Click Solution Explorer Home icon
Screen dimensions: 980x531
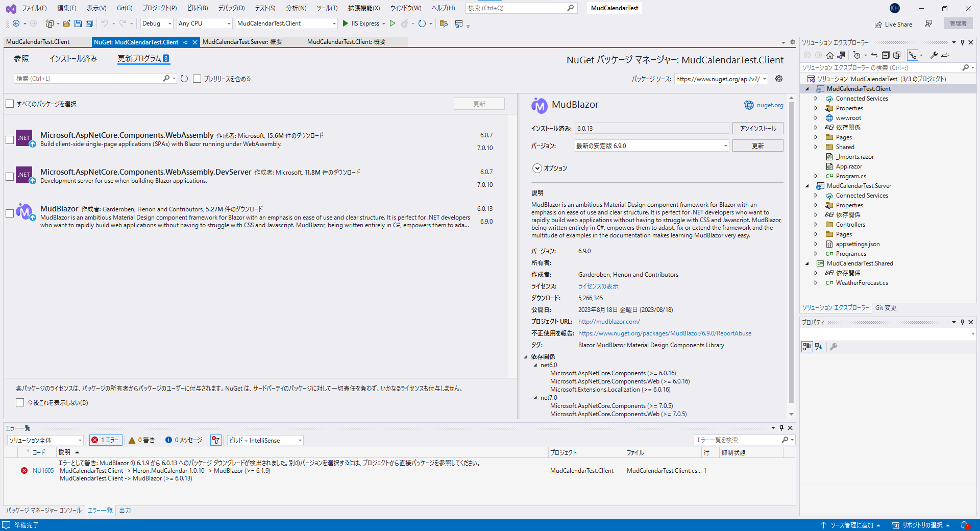tap(830, 55)
